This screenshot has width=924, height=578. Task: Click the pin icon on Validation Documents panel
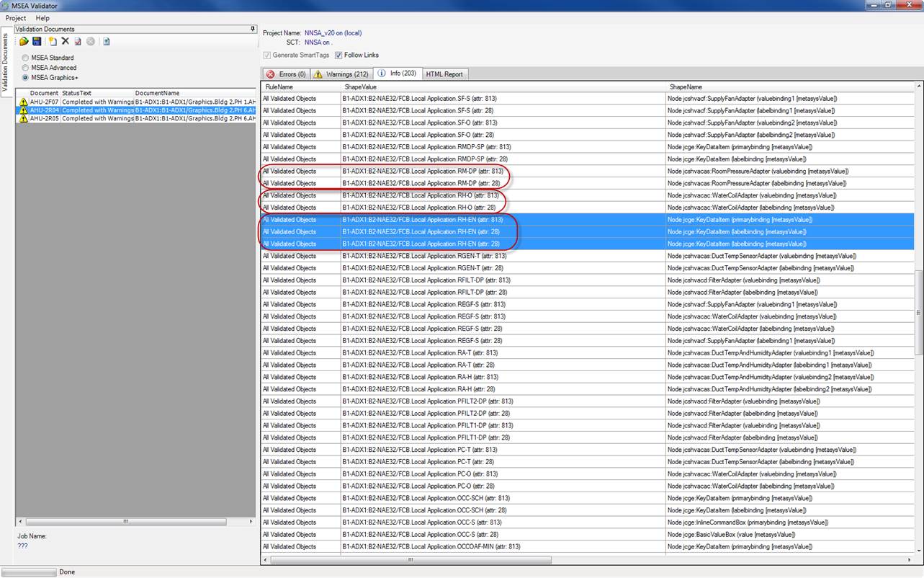[253, 29]
